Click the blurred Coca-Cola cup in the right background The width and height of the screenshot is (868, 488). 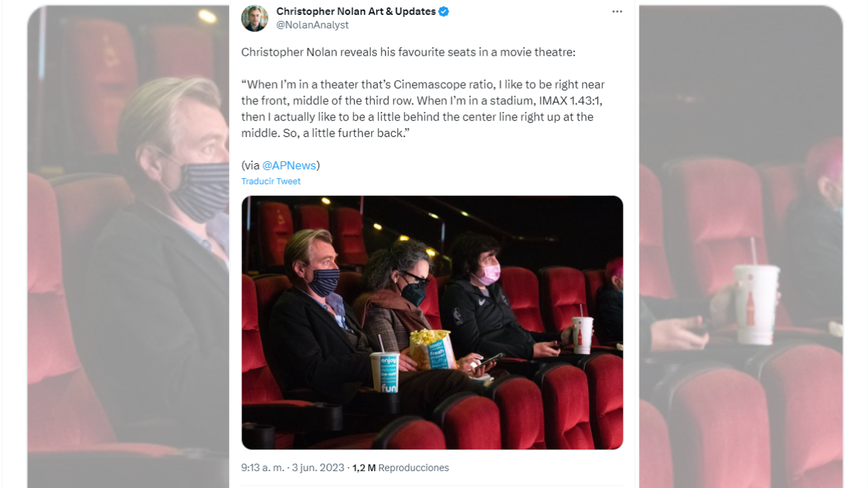point(755,304)
